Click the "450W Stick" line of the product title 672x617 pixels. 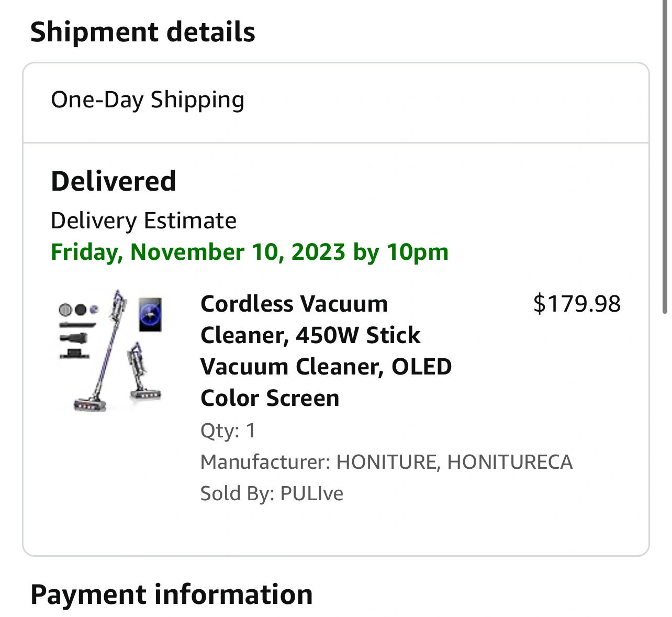point(310,335)
